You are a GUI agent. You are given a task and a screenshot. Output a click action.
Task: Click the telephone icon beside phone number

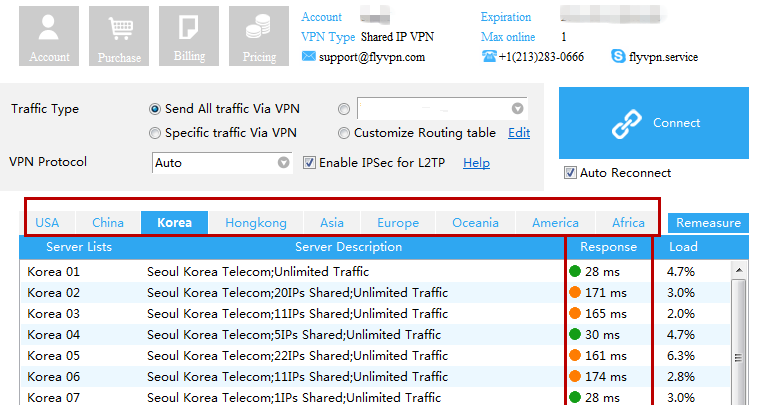pos(489,57)
